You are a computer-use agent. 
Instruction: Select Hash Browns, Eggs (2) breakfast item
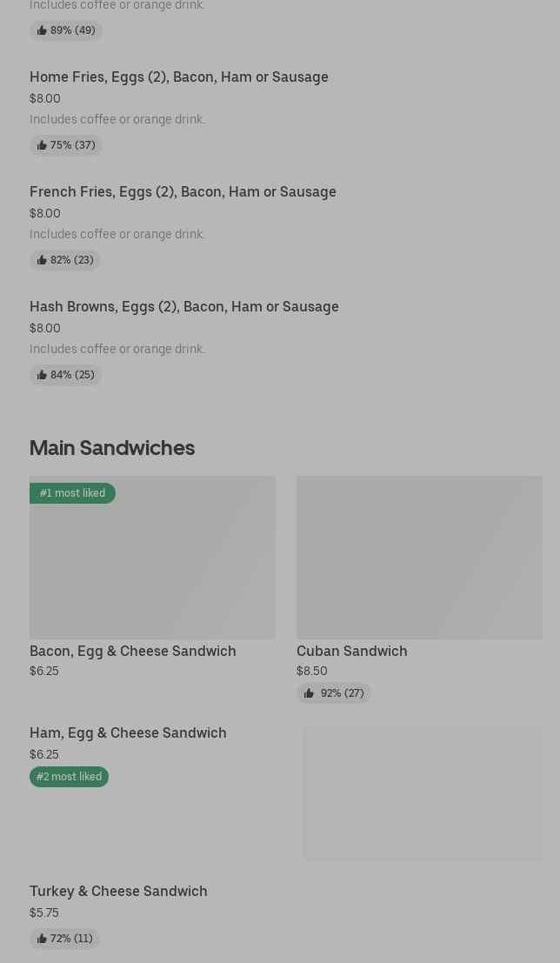183,306
